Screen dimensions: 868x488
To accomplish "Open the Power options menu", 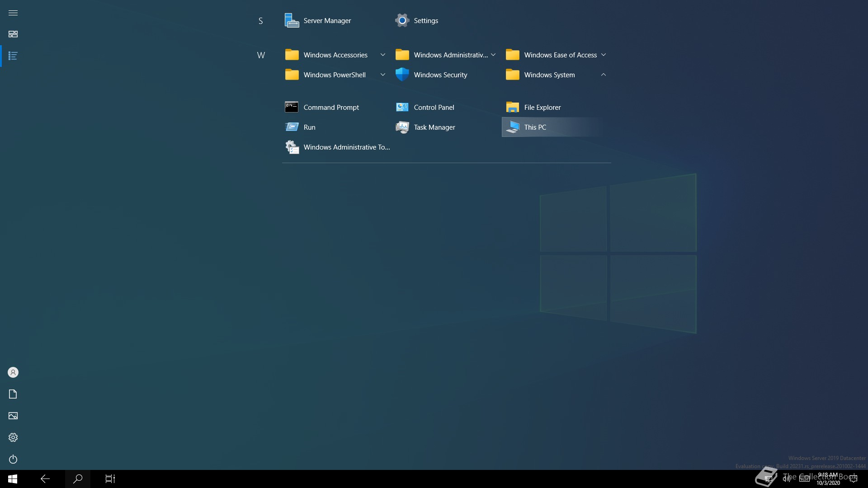I will coord(13,459).
